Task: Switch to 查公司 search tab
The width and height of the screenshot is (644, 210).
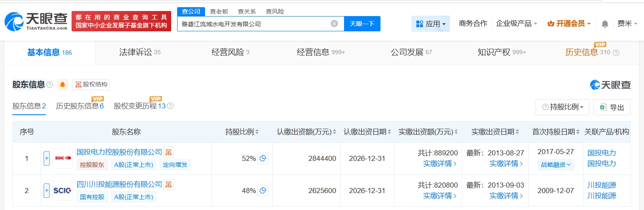Action: pyautogui.click(x=191, y=11)
